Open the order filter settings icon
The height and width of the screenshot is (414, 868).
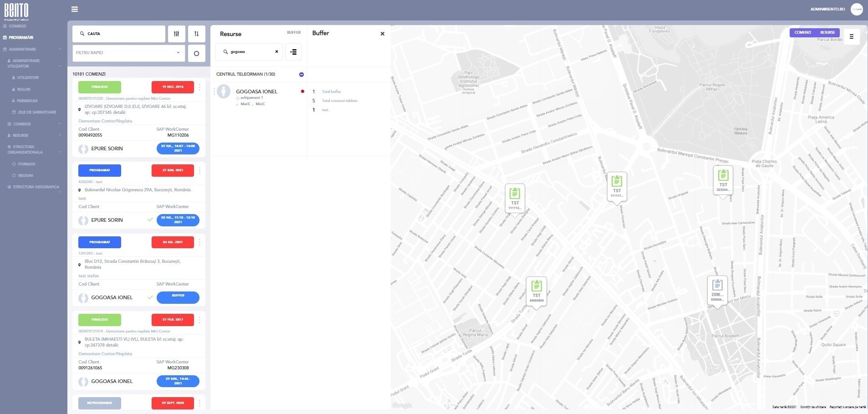coord(177,34)
